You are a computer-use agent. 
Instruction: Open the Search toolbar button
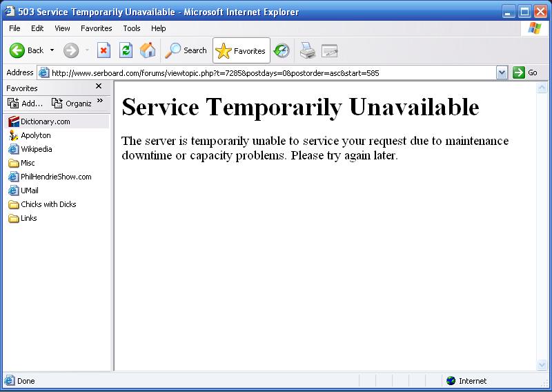(x=186, y=50)
